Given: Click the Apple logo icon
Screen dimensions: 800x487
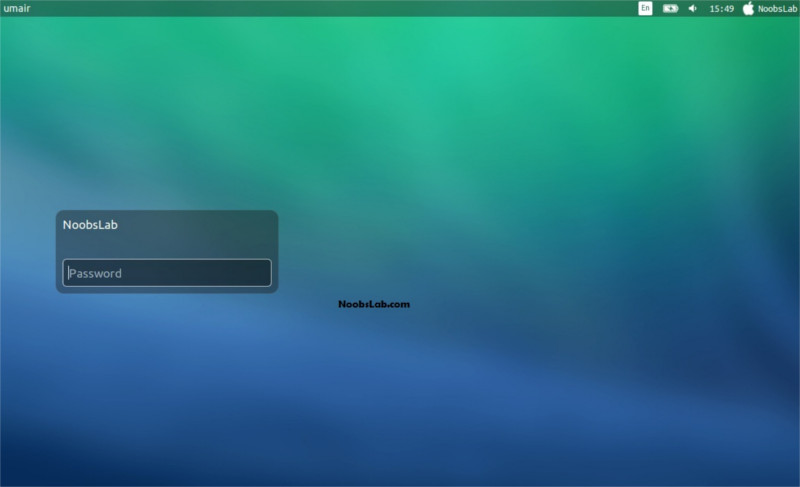Looking at the screenshot, I should coord(748,8).
